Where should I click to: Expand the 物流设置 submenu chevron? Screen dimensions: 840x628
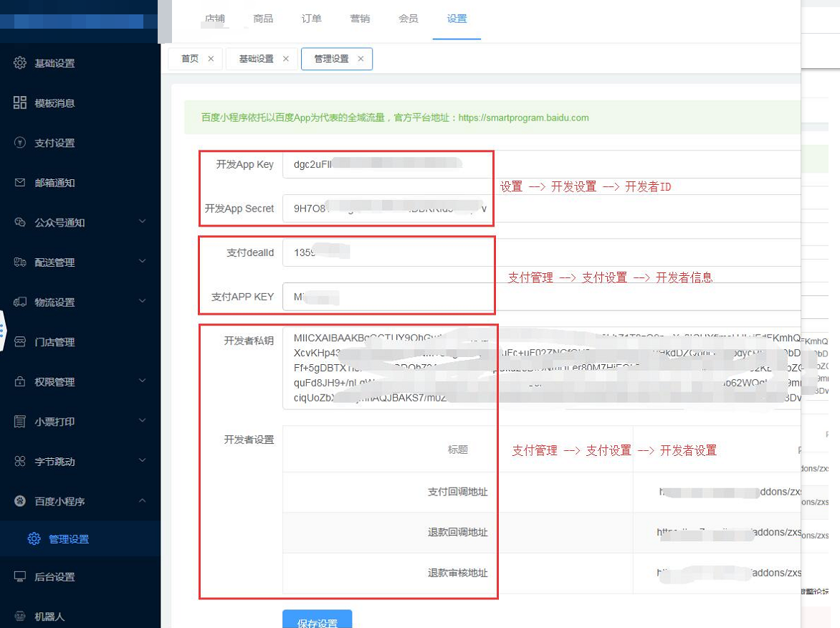(x=143, y=301)
